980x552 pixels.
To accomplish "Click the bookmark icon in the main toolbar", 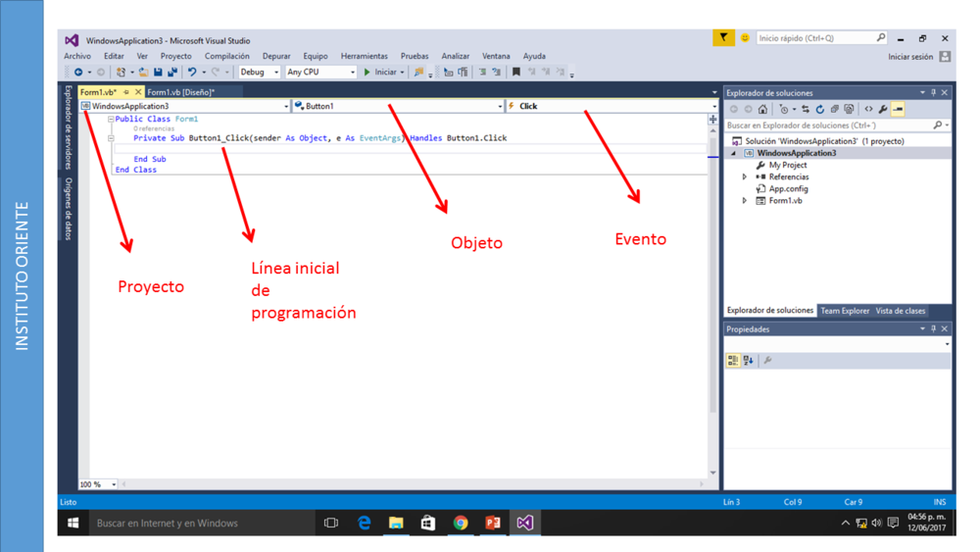I will (x=516, y=73).
